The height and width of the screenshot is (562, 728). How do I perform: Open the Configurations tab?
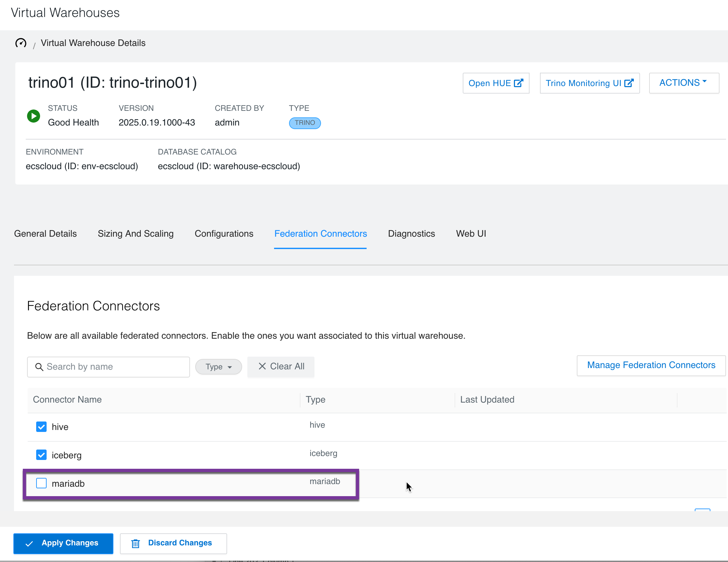(224, 233)
